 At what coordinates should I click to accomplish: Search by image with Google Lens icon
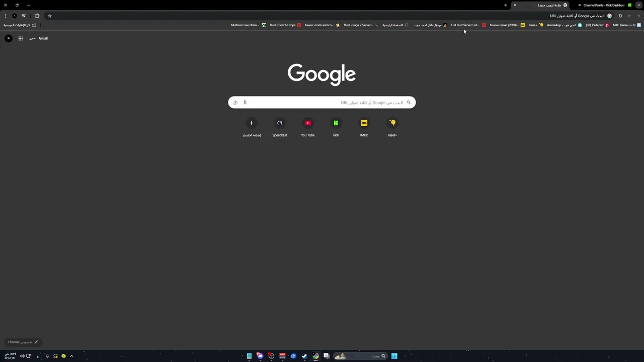[x=235, y=103]
